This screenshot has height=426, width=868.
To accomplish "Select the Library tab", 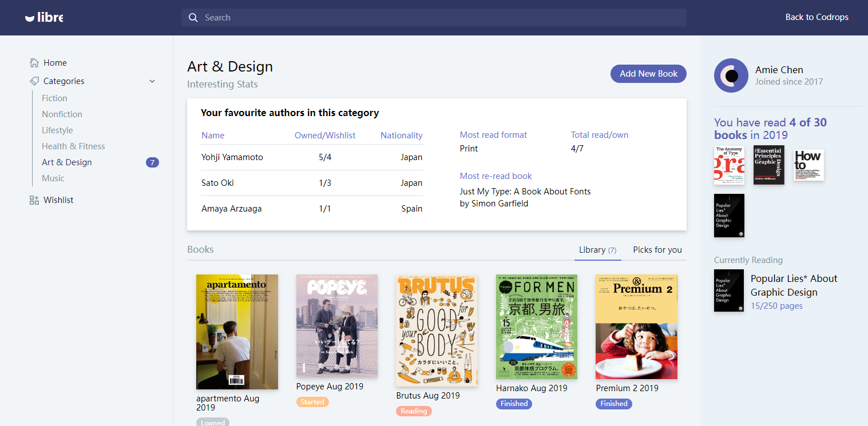I will pos(597,250).
